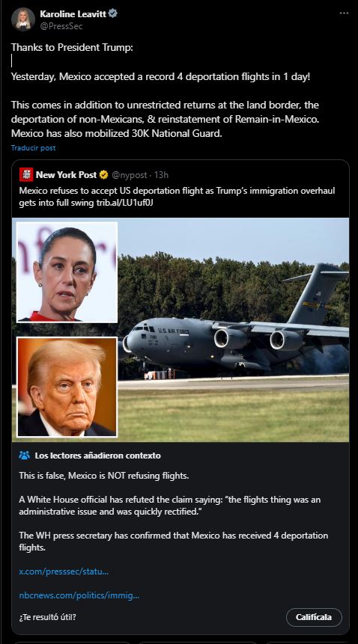Click the 'Los lectores añadieron contexto' heading
The height and width of the screenshot is (644, 358).
[x=98, y=456]
